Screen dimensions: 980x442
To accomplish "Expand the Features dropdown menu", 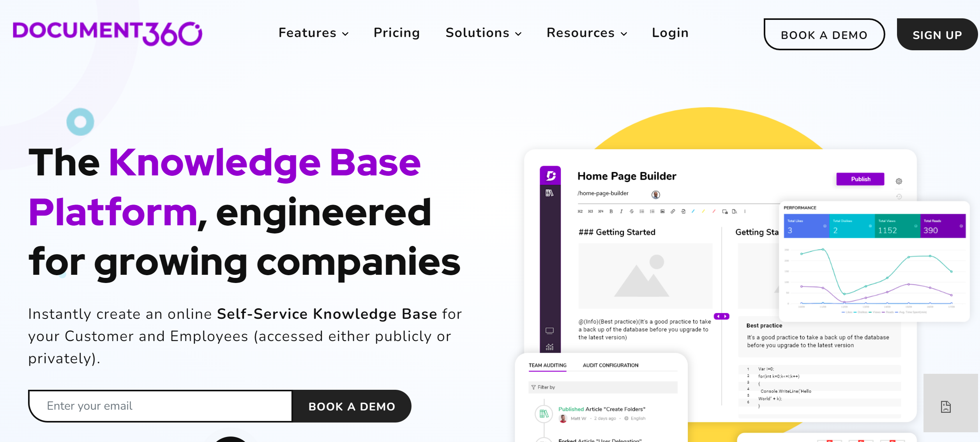I will pyautogui.click(x=313, y=33).
